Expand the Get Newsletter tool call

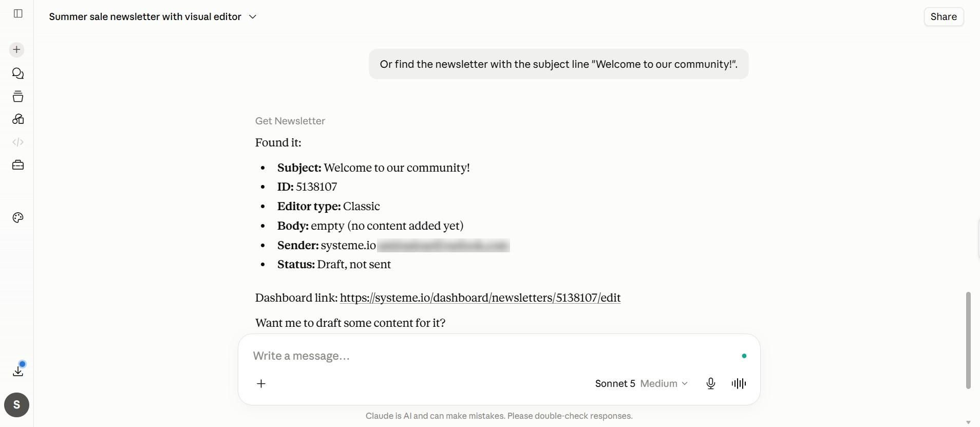point(290,121)
